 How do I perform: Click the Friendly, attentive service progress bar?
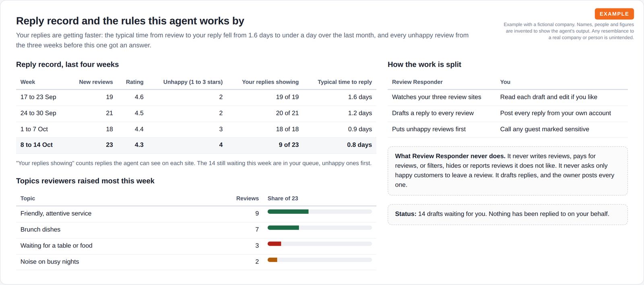[x=320, y=211]
